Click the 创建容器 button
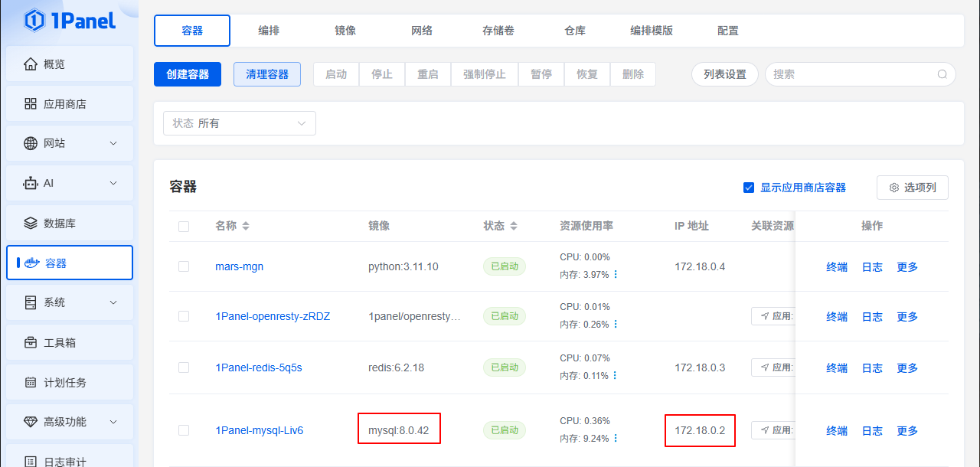The height and width of the screenshot is (467, 980). pyautogui.click(x=188, y=74)
